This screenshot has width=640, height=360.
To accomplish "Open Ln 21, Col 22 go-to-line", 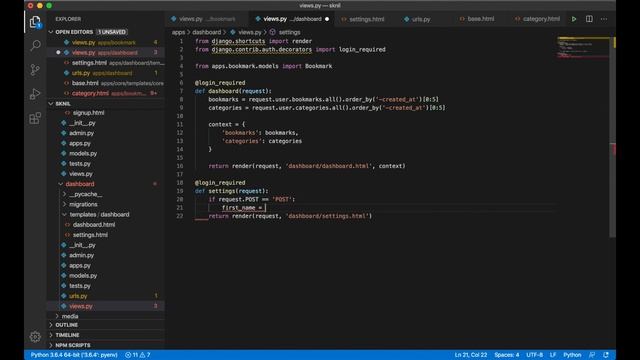I will pyautogui.click(x=471, y=355).
